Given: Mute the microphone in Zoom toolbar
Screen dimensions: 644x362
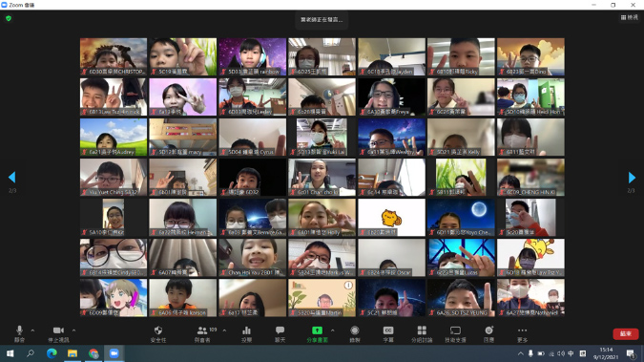Looking at the screenshot, I should [x=19, y=333].
